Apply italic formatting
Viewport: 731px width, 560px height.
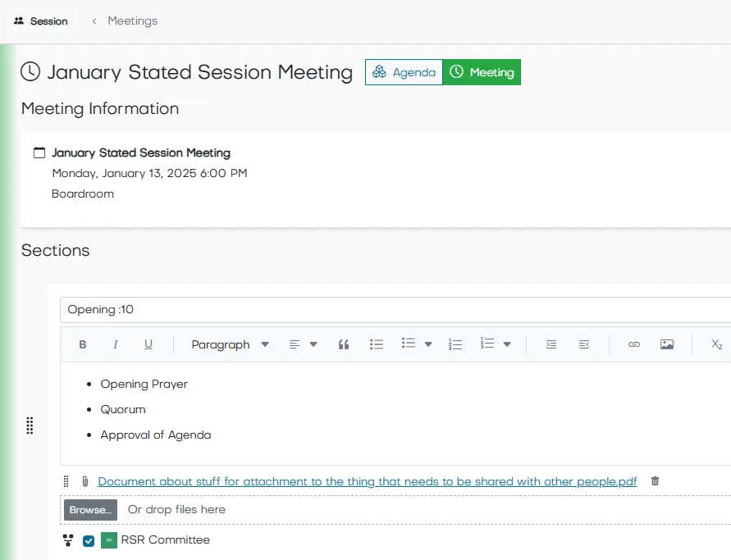coord(115,344)
